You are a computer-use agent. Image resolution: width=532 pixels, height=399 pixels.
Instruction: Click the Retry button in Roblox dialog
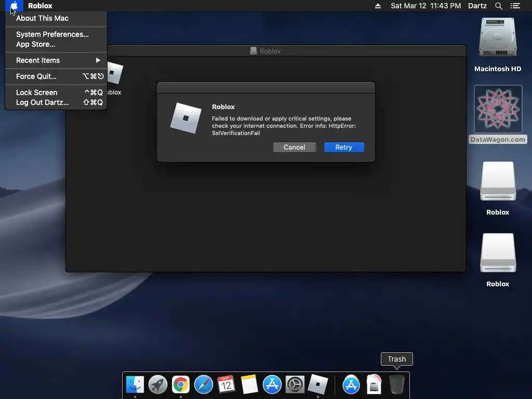pyautogui.click(x=344, y=147)
